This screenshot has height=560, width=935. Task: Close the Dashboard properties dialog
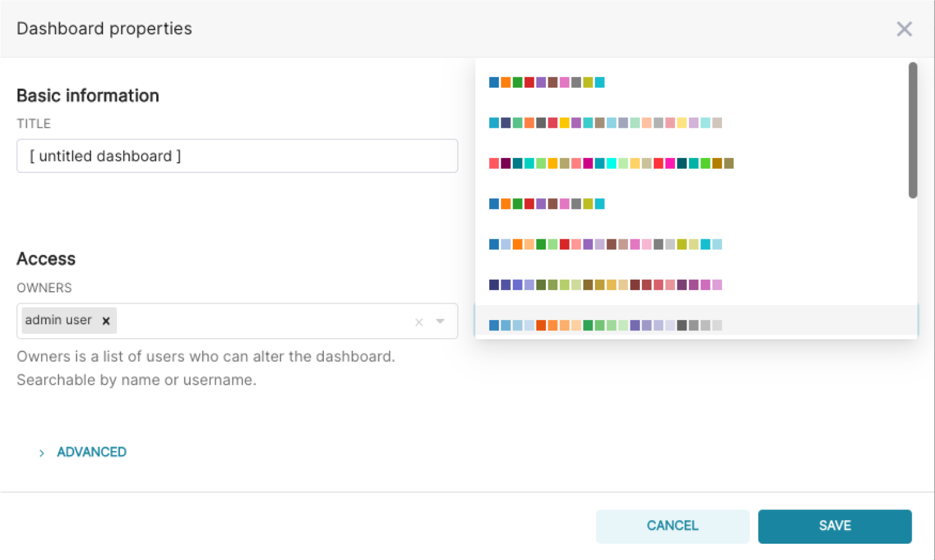[904, 29]
